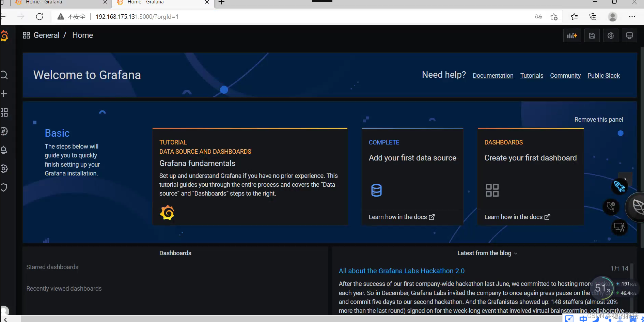Open the Alerting bell sidebar icon

4,150
